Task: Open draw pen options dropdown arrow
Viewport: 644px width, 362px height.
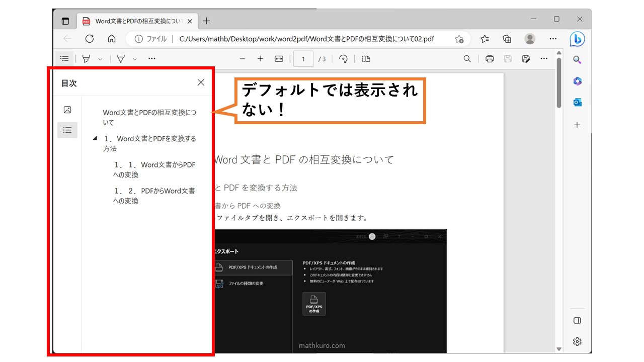Action: pos(134,59)
